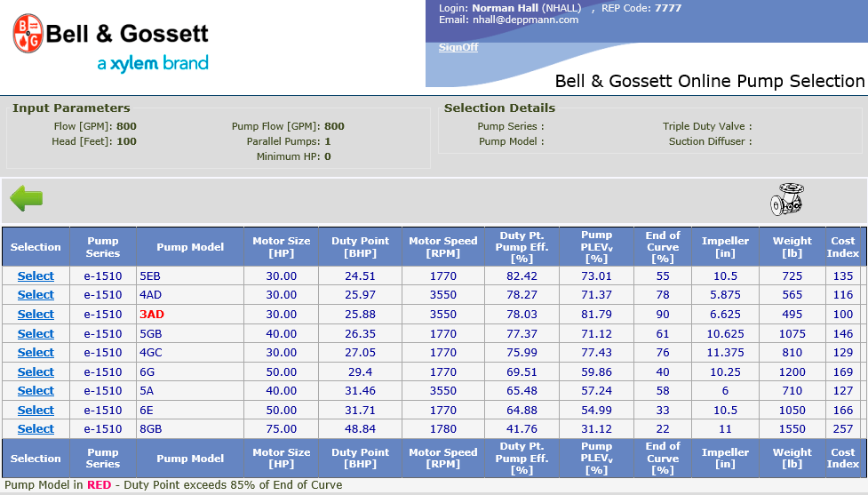The height and width of the screenshot is (495, 868).
Task: Click top Motor Speed [RPM] header
Action: (x=442, y=247)
